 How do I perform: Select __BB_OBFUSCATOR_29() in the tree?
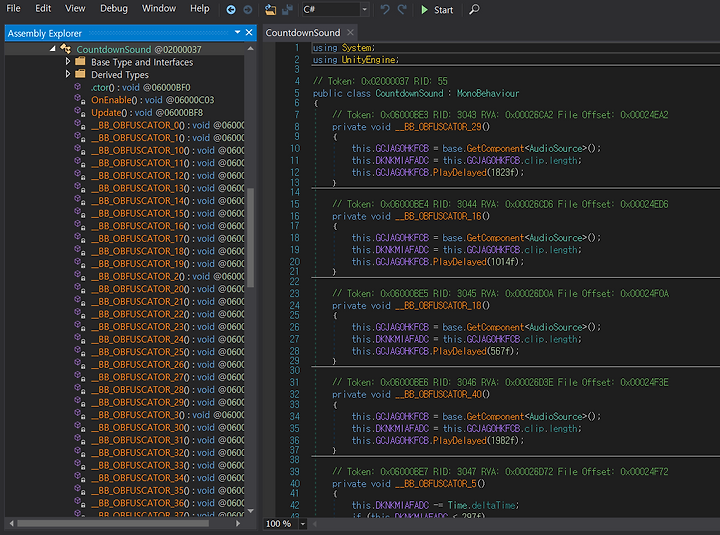(167, 402)
